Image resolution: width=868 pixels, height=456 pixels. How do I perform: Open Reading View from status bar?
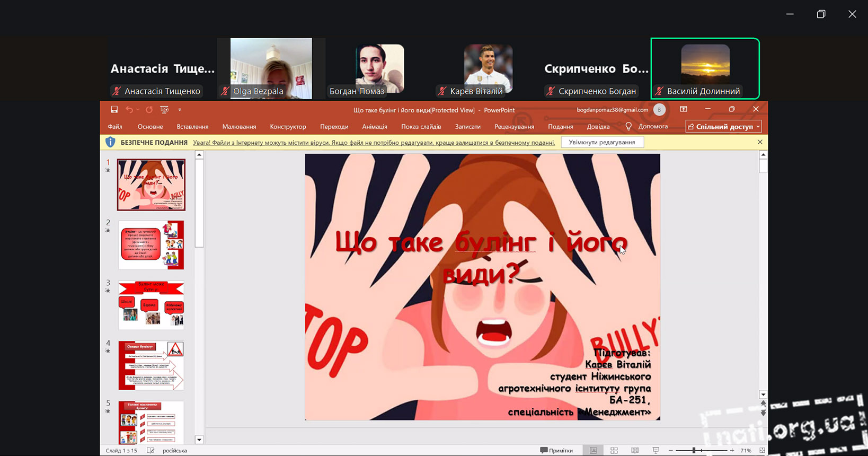635,450
